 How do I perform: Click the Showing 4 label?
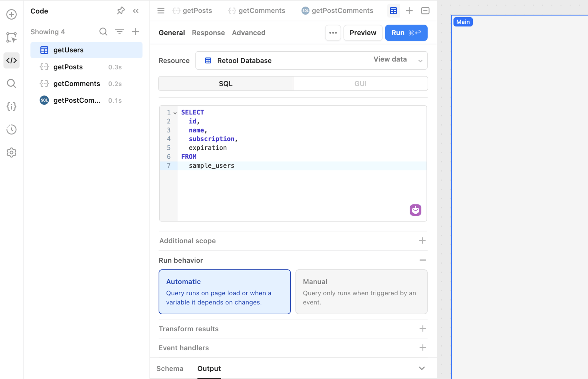(48, 32)
